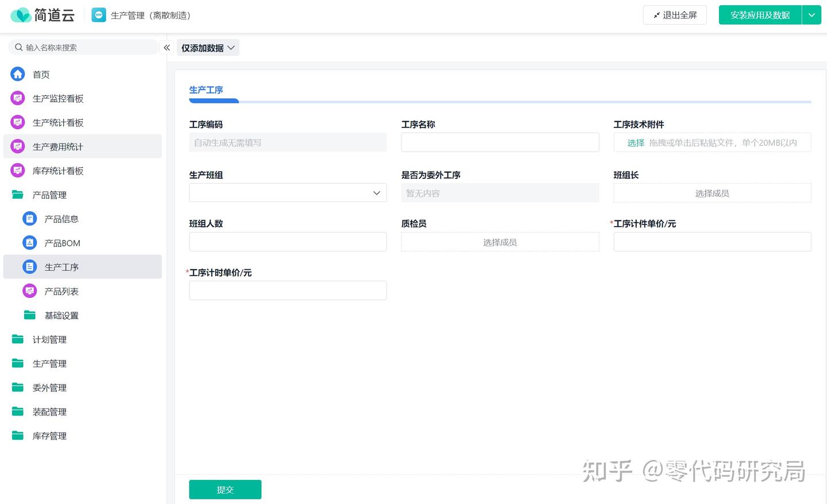Click the 产品信息 form icon
This screenshot has height=504, width=827.
pos(30,219)
